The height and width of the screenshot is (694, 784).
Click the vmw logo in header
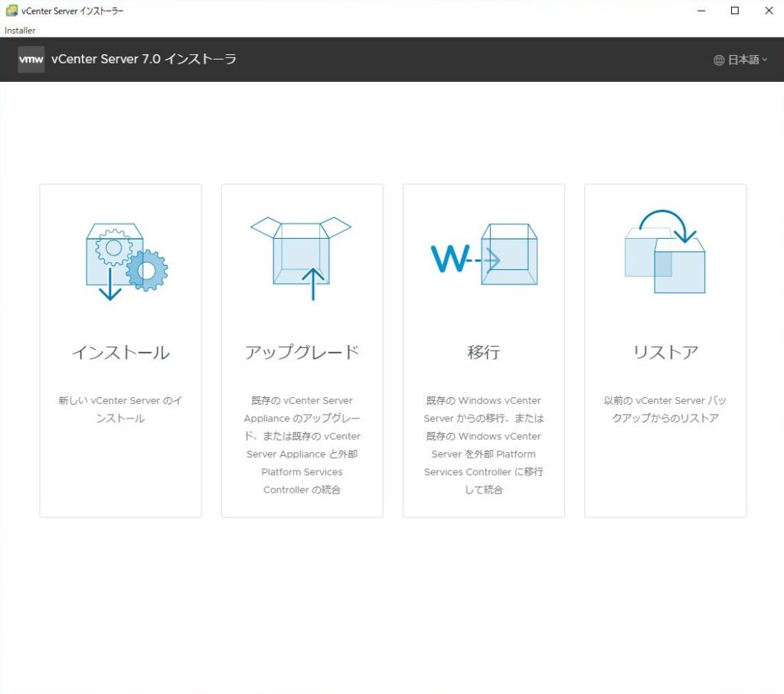coord(31,60)
